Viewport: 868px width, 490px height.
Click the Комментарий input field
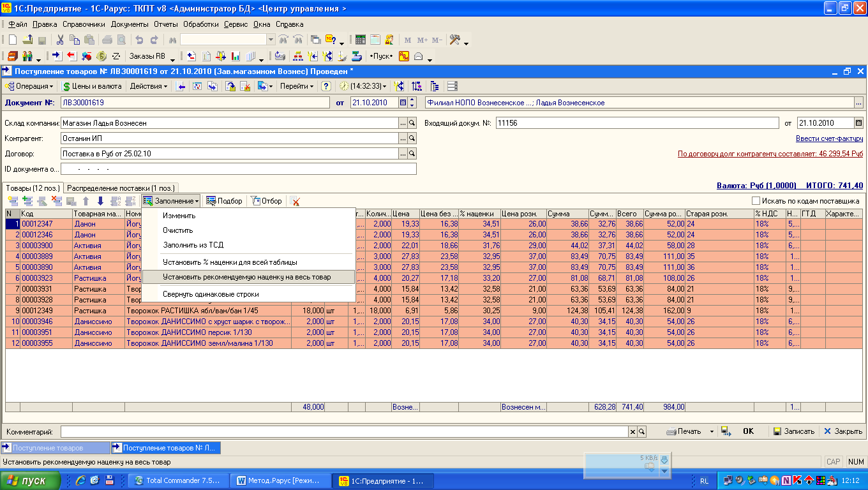[x=345, y=431]
